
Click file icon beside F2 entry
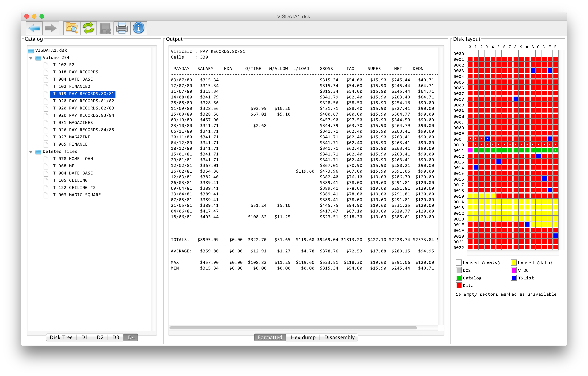click(46, 65)
